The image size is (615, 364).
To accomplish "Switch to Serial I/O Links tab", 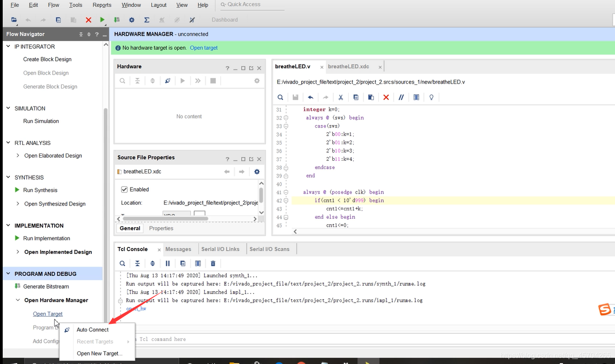I will 220,249.
